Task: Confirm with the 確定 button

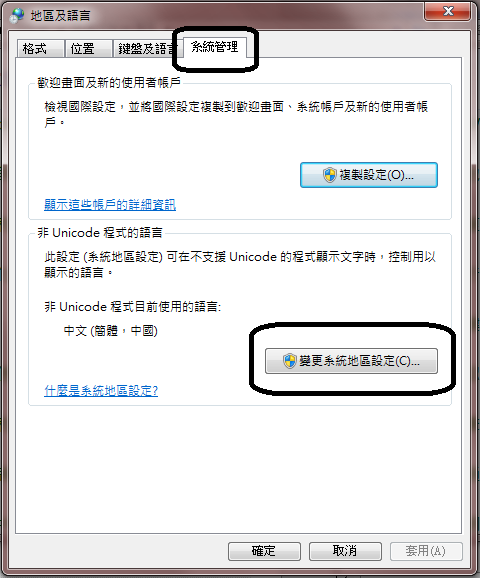Action: pyautogui.click(x=264, y=551)
